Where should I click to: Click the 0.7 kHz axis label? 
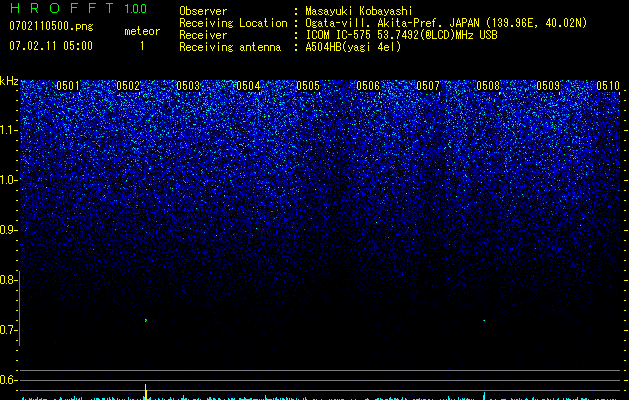(9, 330)
